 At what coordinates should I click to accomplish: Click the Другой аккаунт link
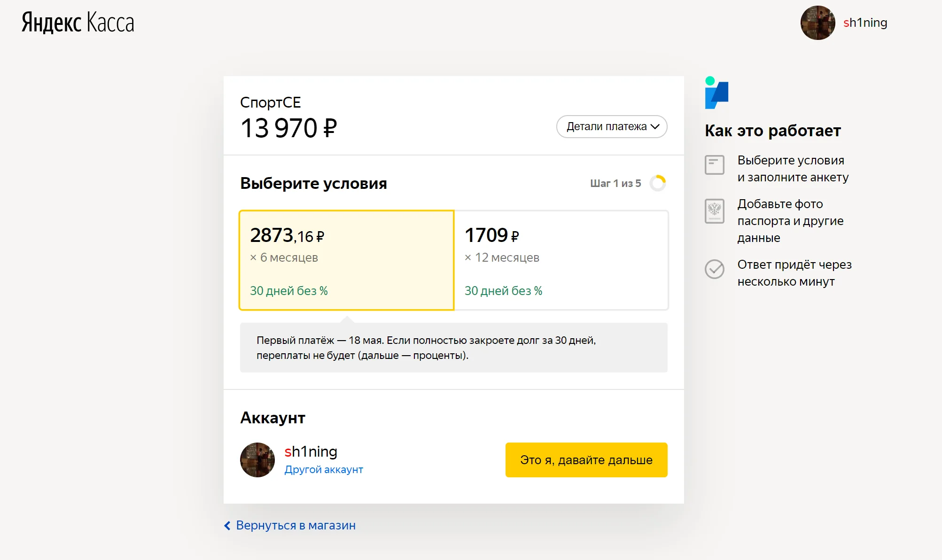pyautogui.click(x=324, y=470)
